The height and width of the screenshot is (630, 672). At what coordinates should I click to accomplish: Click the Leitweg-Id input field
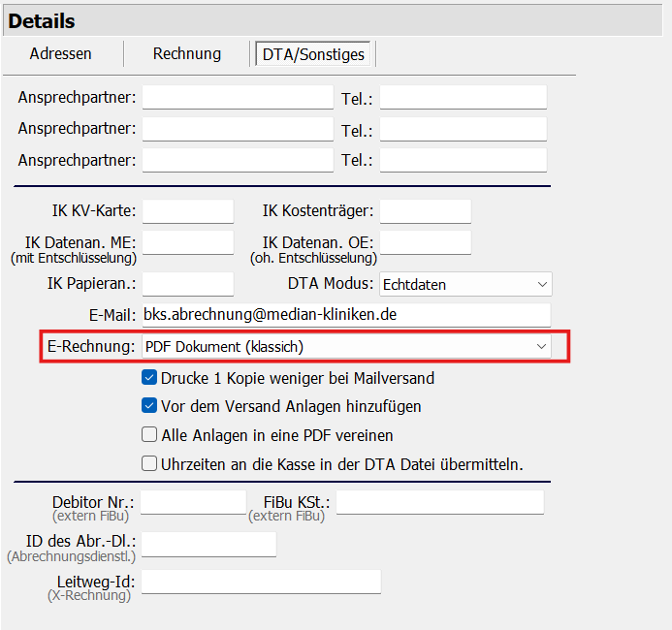click(x=261, y=582)
